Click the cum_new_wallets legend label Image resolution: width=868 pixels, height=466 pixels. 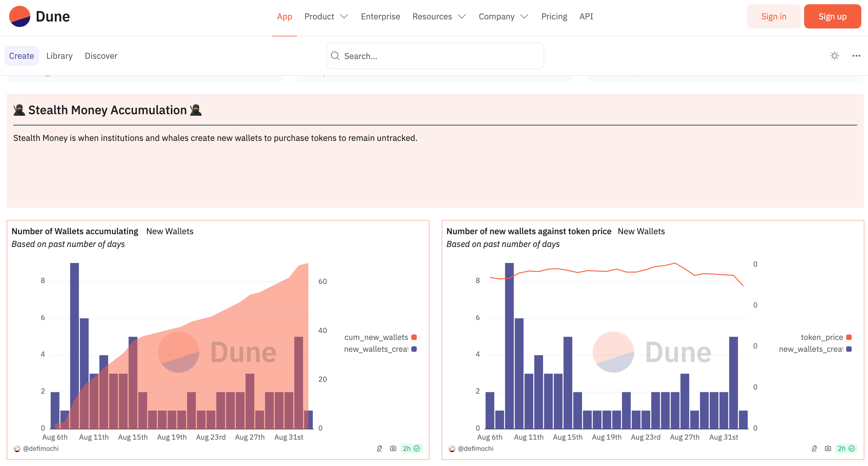coord(376,337)
